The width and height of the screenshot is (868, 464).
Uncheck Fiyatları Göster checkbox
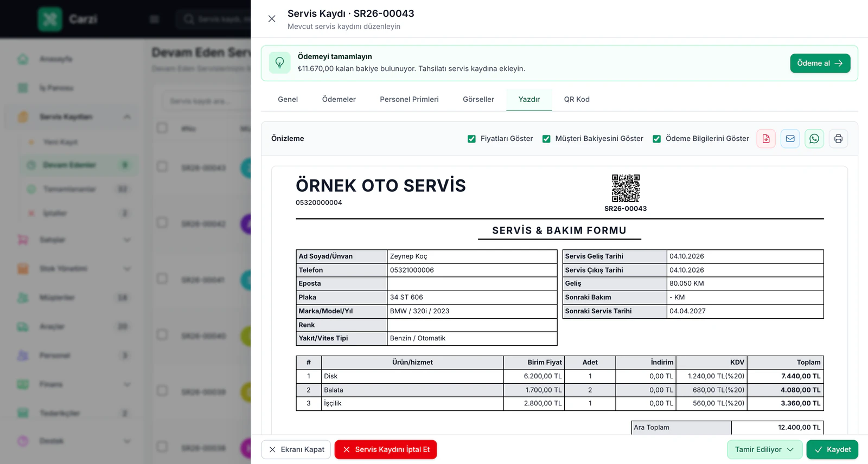471,139
